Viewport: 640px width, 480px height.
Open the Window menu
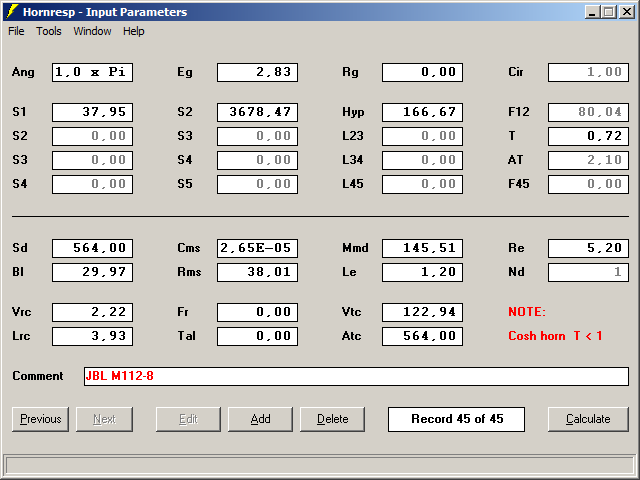92,31
